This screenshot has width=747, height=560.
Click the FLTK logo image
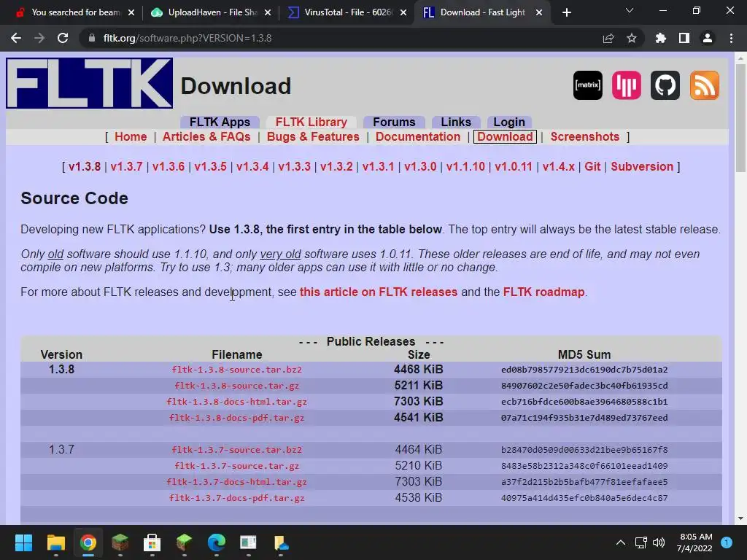(90, 83)
